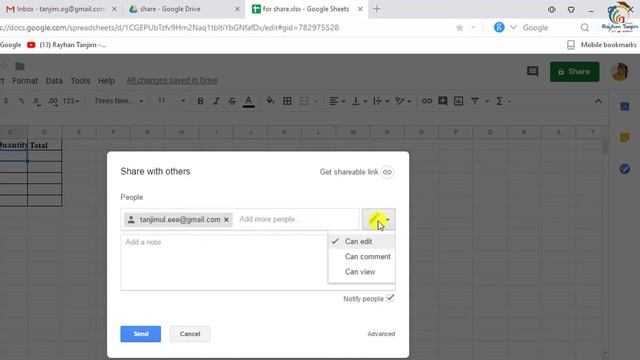Screen dimensions: 640x360
Task: Open text wrapping options
Action: coord(381,101)
